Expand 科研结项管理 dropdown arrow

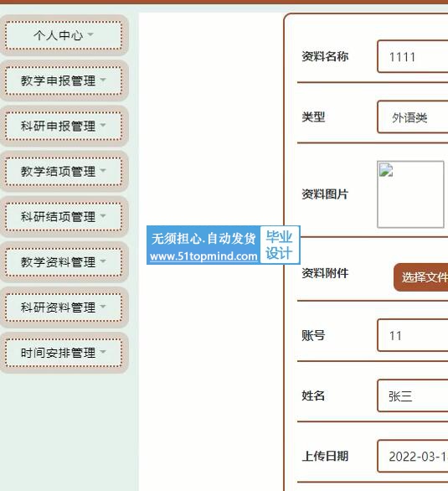pos(103,215)
